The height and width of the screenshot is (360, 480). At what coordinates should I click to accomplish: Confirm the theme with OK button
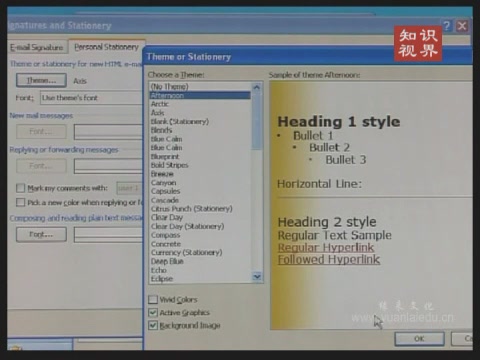(x=419, y=339)
